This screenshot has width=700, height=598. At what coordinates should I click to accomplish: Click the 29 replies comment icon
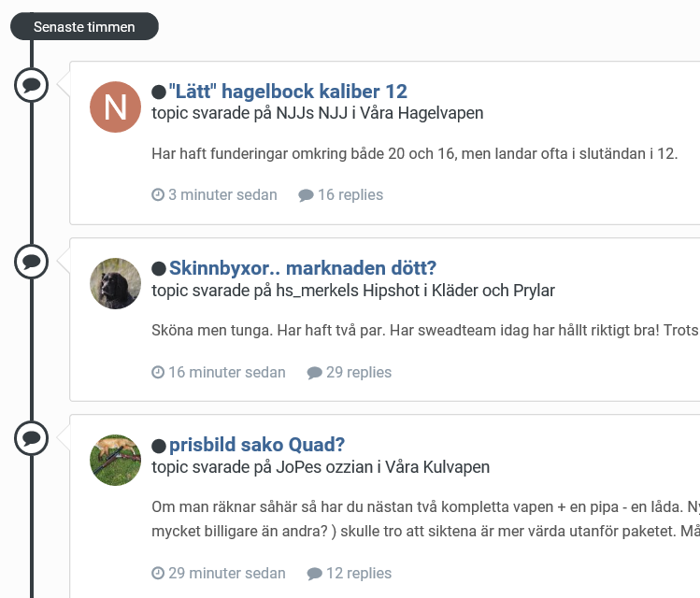point(314,373)
